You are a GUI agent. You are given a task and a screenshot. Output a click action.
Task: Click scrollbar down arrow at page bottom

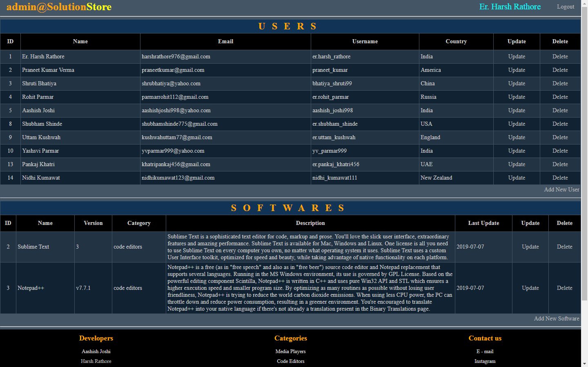coord(584,363)
